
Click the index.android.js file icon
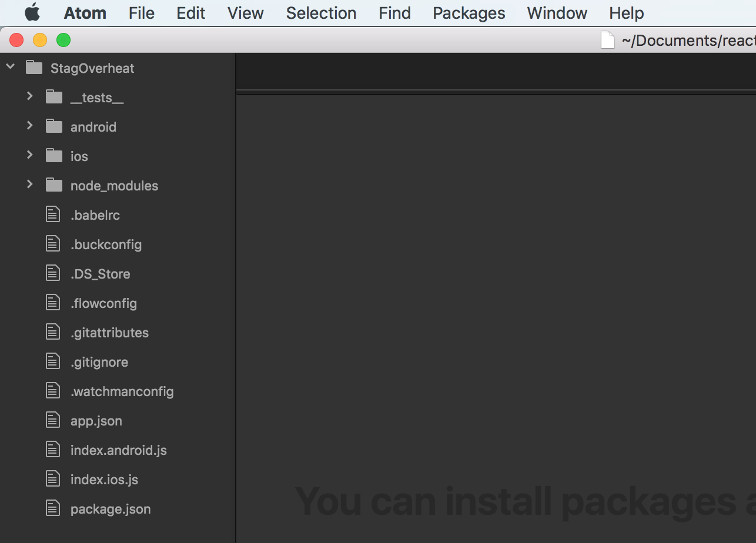coord(53,450)
